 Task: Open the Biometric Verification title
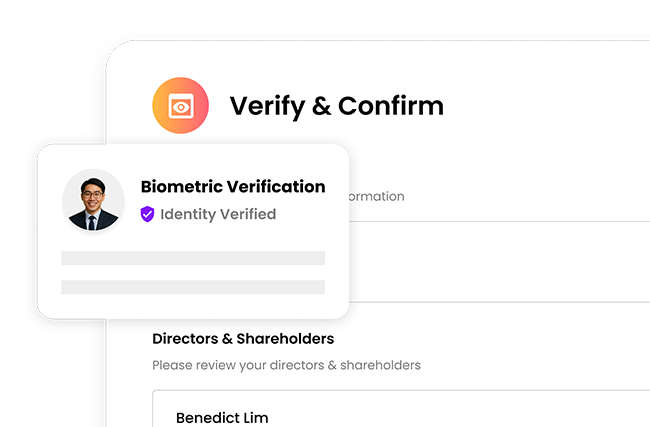[233, 187]
